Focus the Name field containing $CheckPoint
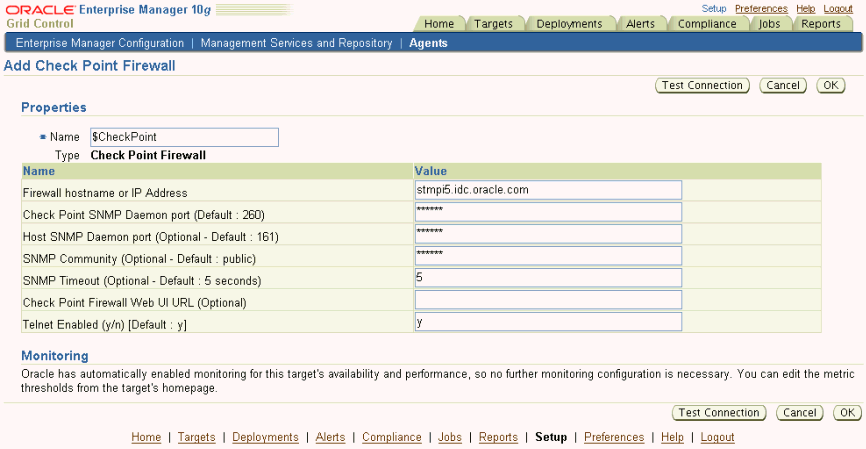This screenshot has width=866, height=449. coord(184,137)
